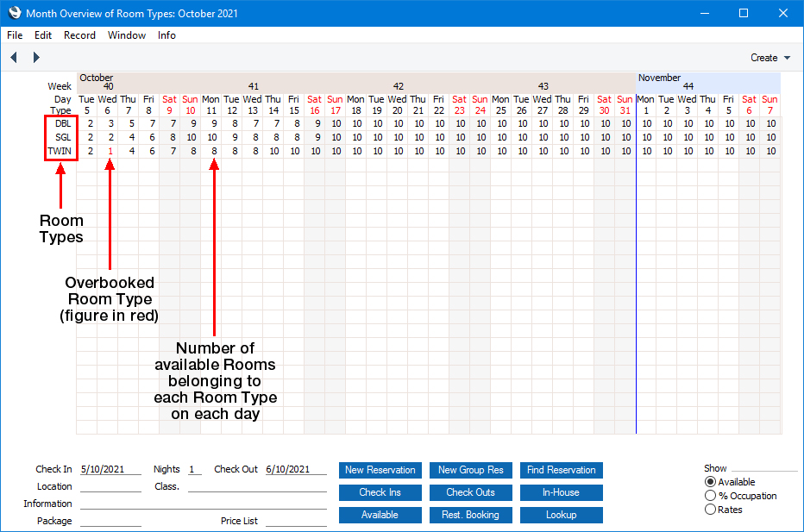804x532 pixels.
Task: Open the Record menu
Action: point(79,35)
